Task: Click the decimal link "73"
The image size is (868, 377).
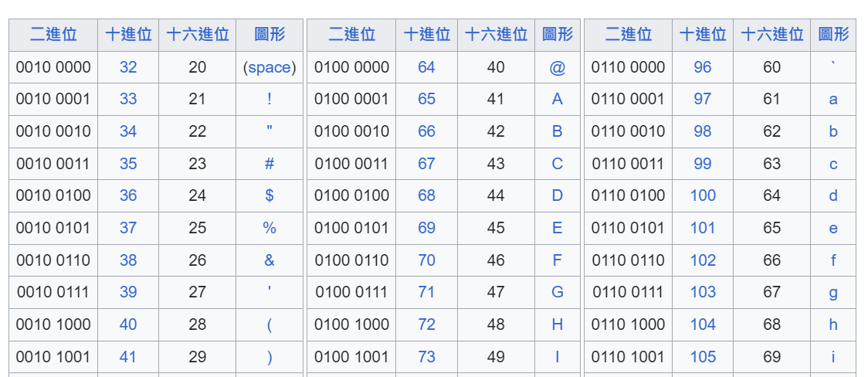Action: tap(426, 357)
